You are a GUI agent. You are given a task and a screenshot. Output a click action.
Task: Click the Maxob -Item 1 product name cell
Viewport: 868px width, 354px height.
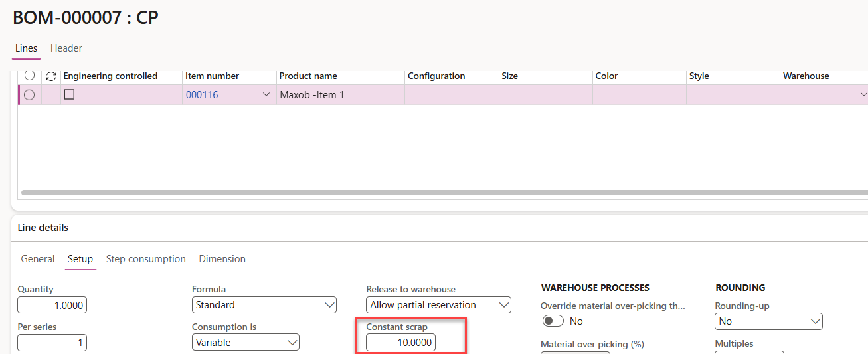click(x=341, y=95)
